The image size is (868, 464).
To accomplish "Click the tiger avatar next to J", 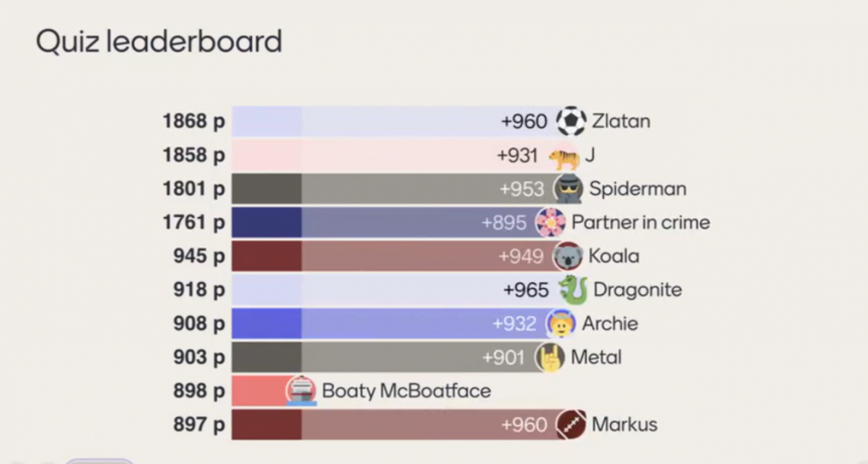I will click(564, 156).
